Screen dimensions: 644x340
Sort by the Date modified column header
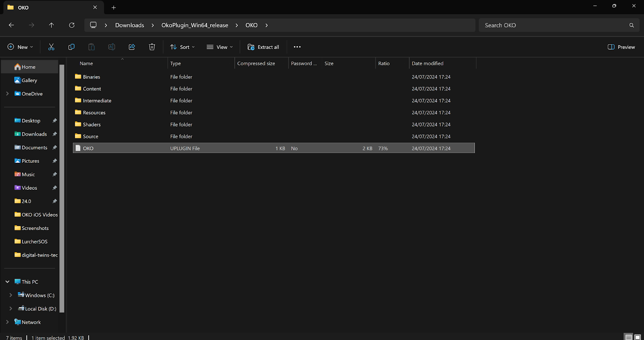click(442, 63)
